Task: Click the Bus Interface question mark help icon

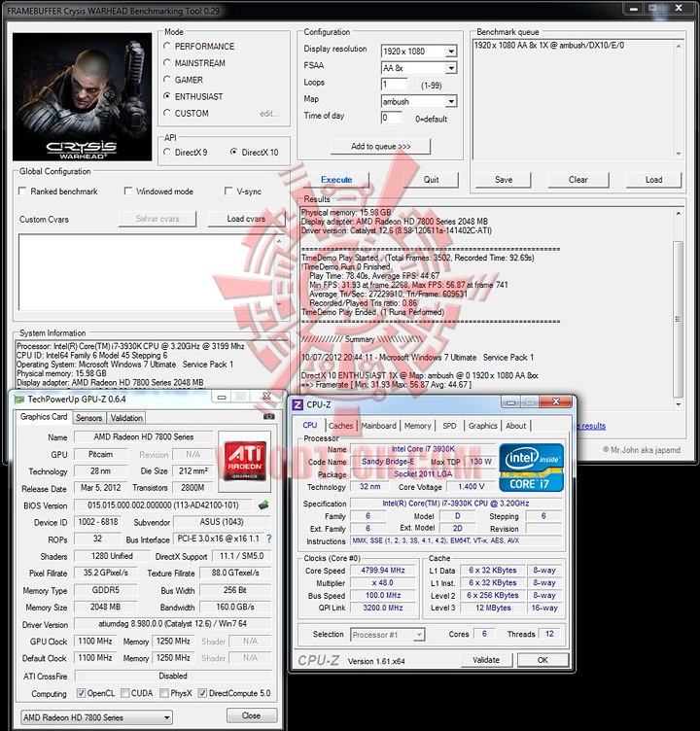Action: coord(269,539)
